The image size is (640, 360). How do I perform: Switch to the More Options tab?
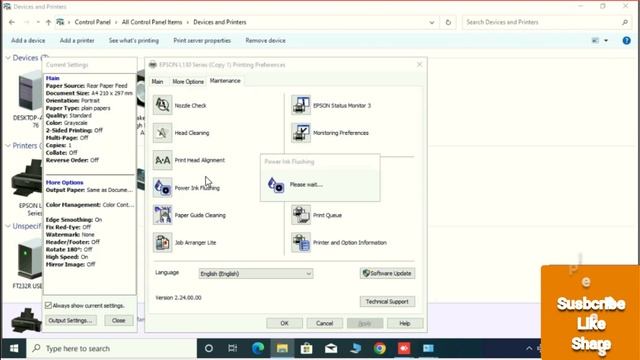pos(188,82)
